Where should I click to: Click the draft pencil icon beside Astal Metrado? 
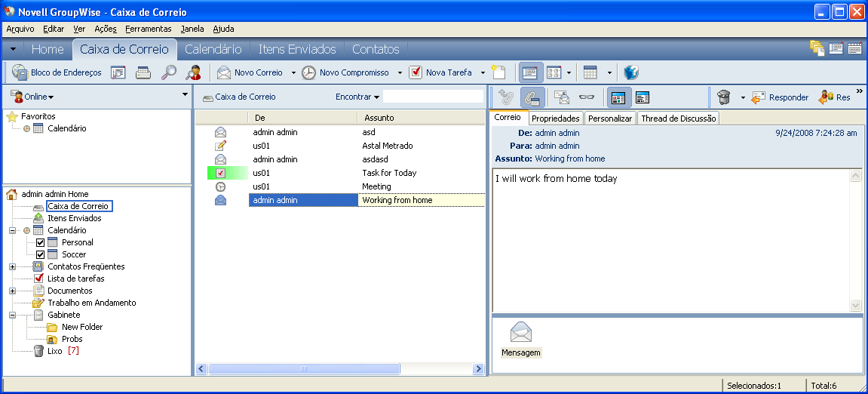220,146
